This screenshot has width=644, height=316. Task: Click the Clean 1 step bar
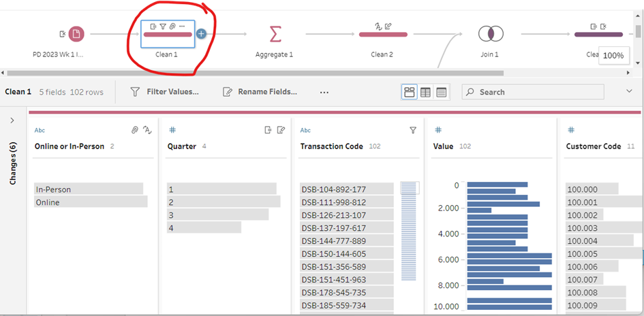[168, 35]
